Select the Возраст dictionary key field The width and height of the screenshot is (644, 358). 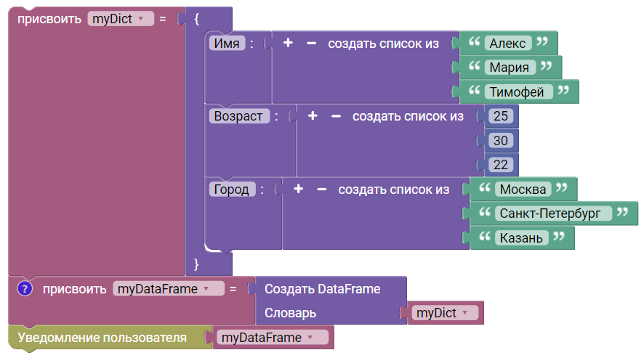click(x=239, y=116)
